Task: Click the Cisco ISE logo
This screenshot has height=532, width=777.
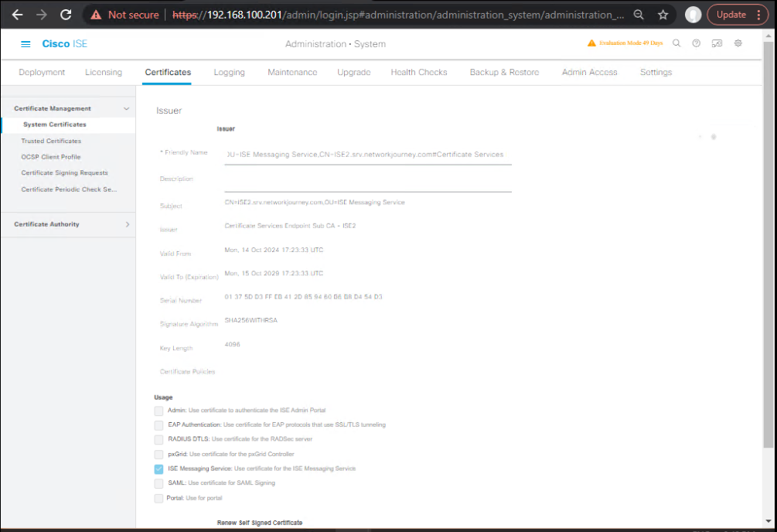Action: [64, 43]
